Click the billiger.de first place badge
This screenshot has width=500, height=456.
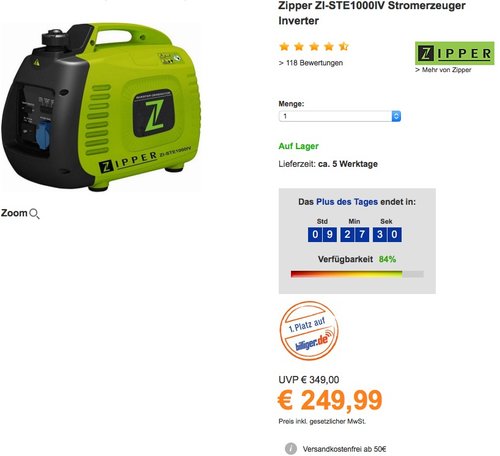point(309,331)
